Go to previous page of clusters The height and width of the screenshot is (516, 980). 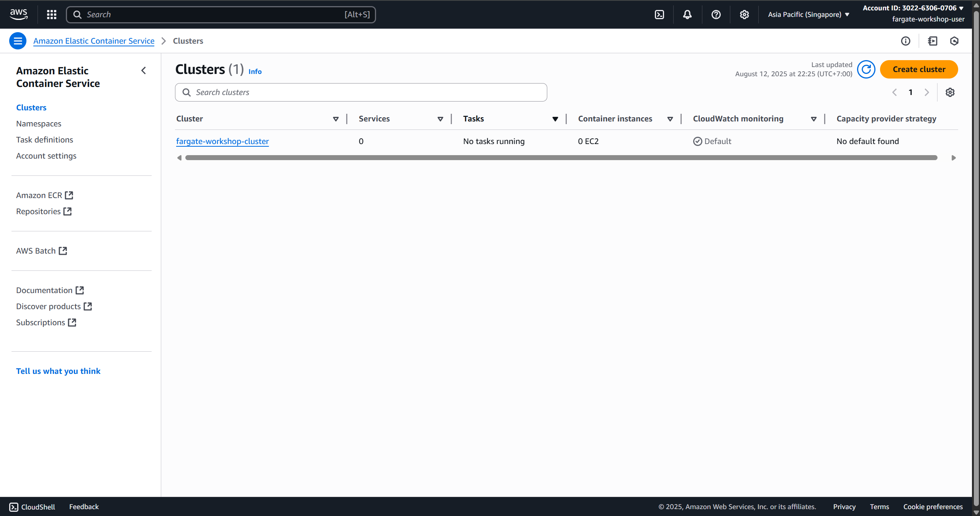pyautogui.click(x=895, y=92)
